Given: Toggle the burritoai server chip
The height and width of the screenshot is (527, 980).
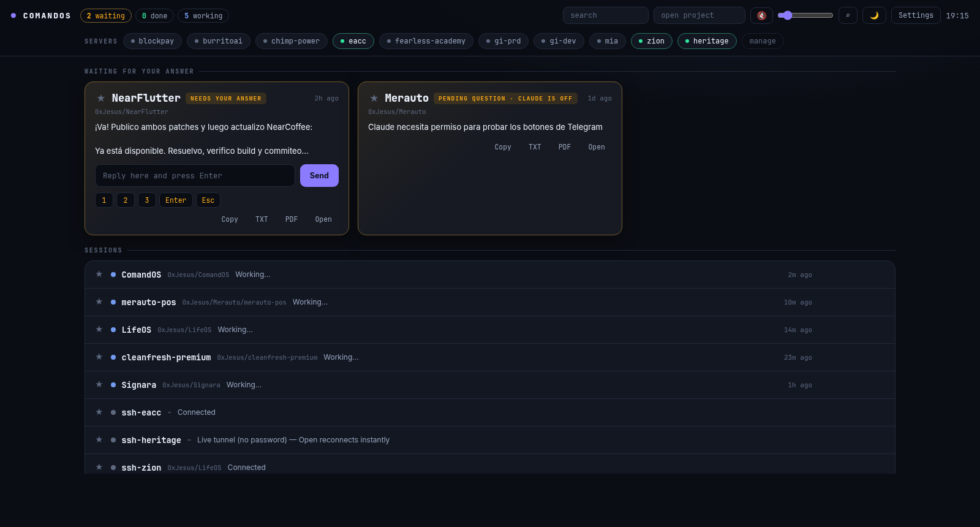Looking at the screenshot, I should [219, 41].
